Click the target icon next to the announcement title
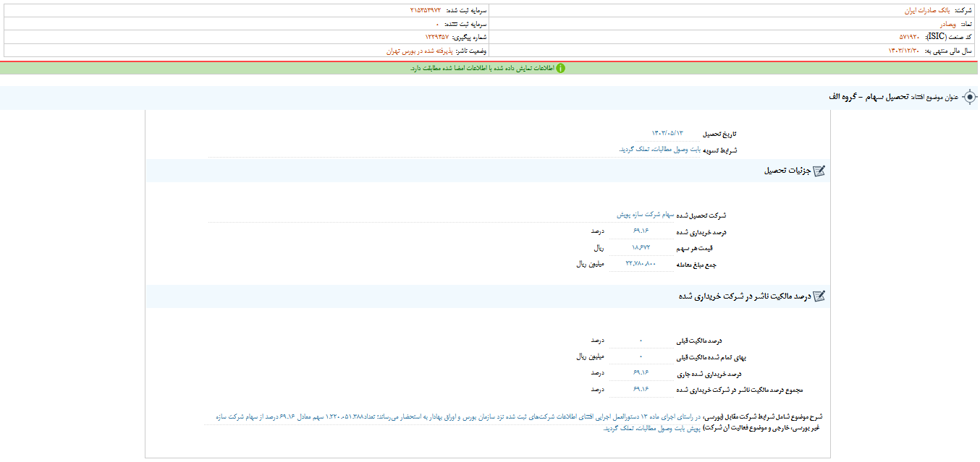 point(970,98)
